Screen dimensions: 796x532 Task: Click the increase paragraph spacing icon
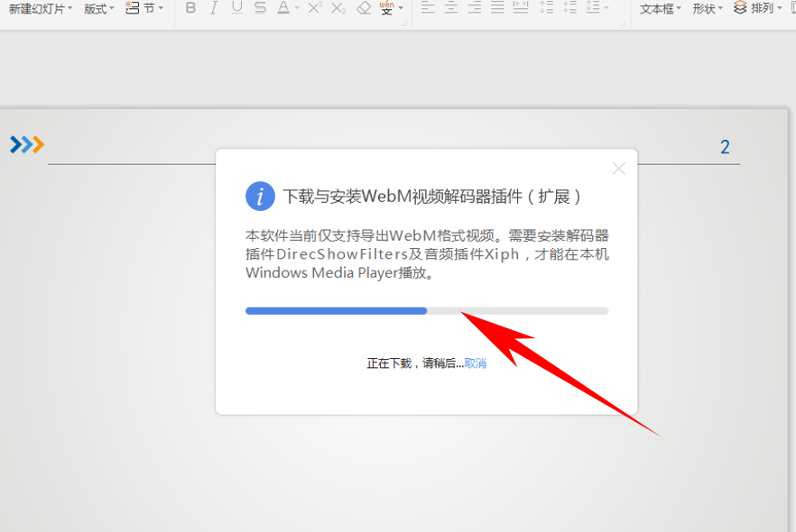coord(546,7)
